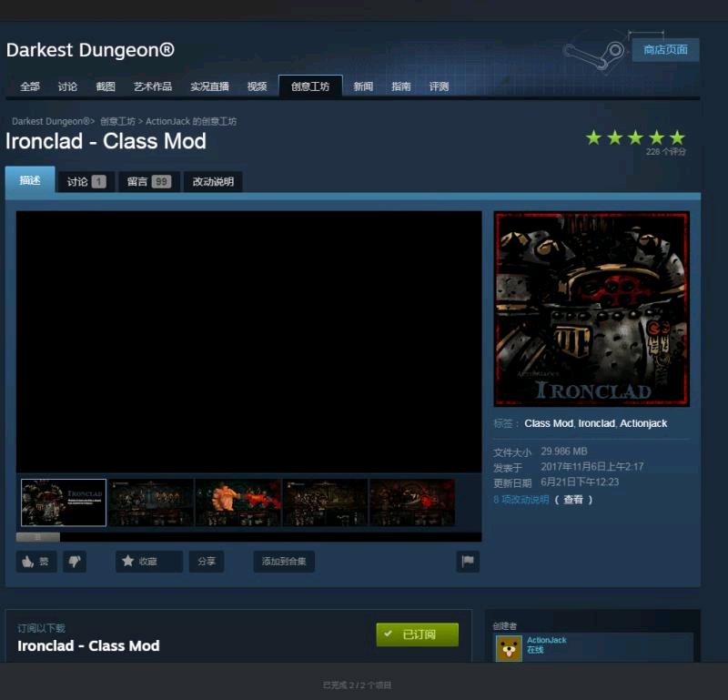Click the Ironclad tag link
The height and width of the screenshot is (700, 728).
coord(597,423)
